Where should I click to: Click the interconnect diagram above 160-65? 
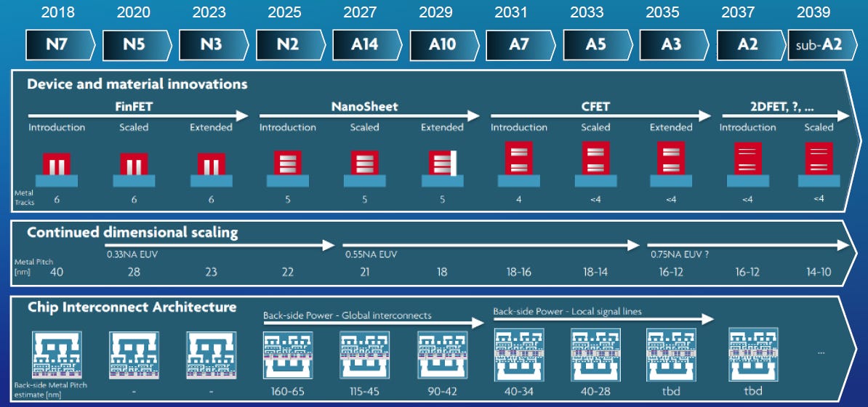(288, 357)
